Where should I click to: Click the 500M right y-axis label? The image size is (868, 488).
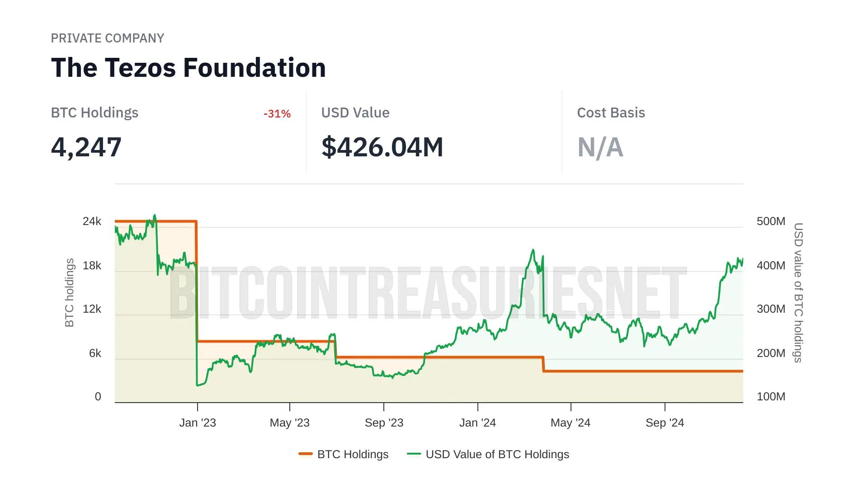[771, 221]
